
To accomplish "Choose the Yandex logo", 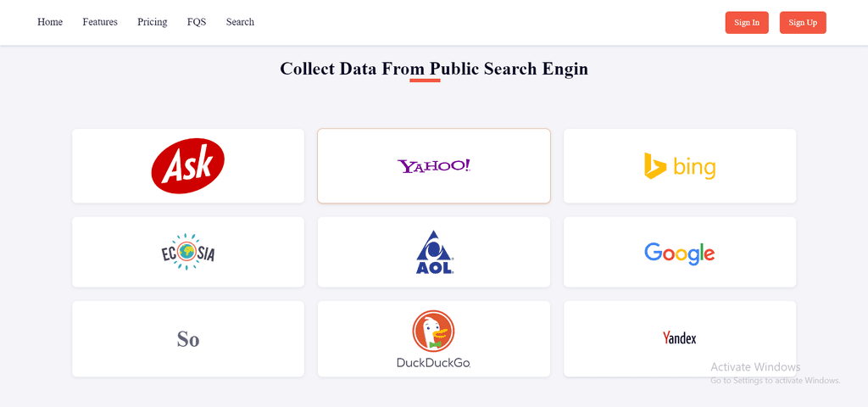I will coord(680,337).
